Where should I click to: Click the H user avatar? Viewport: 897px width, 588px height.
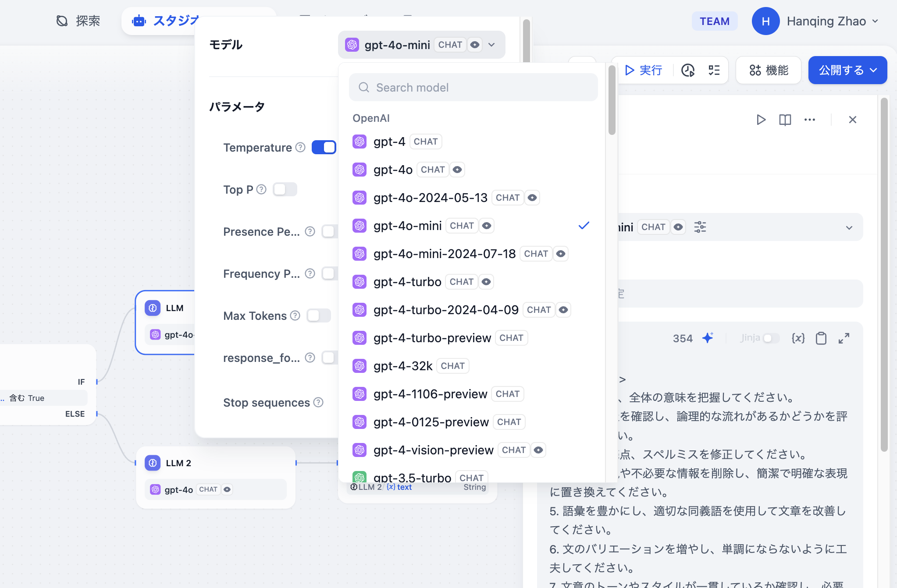click(x=765, y=21)
